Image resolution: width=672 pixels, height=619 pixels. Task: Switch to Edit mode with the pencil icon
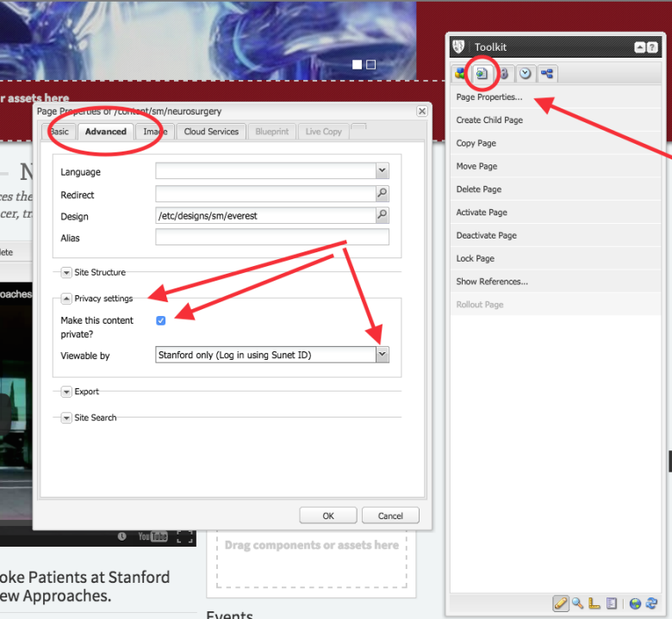pos(560,604)
